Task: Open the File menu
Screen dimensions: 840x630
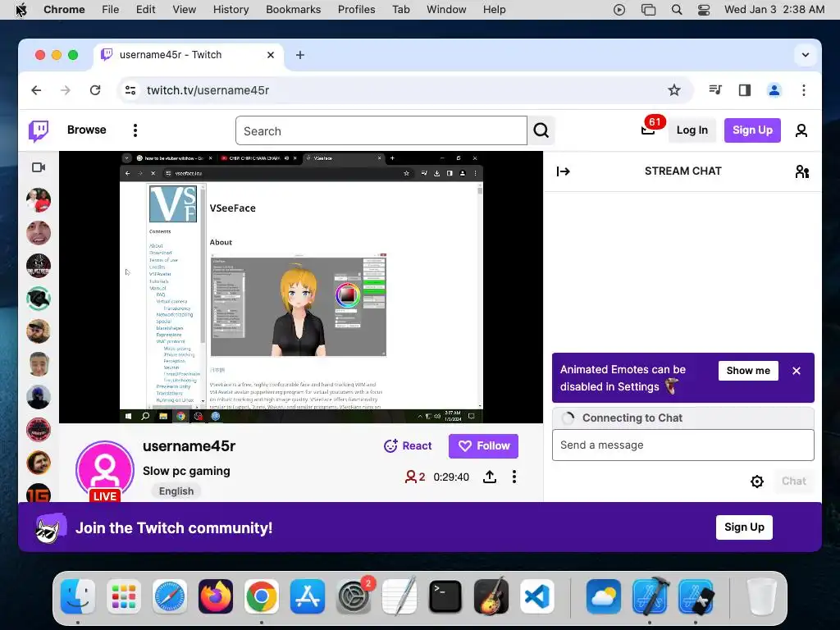Action: (111, 10)
